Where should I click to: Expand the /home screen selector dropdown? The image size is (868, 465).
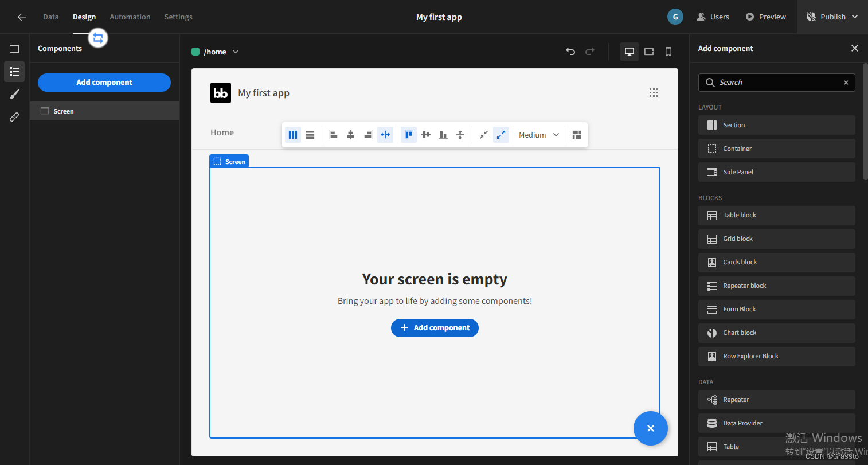pyautogui.click(x=215, y=52)
